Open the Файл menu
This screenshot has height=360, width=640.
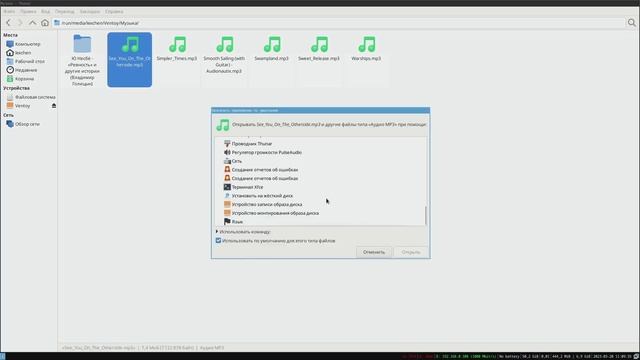pos(9,11)
